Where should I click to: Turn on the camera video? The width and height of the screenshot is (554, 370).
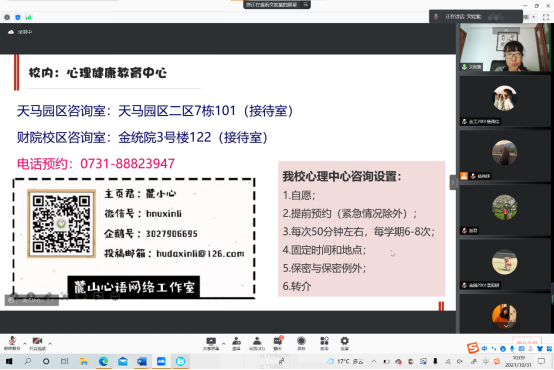(x=37, y=343)
